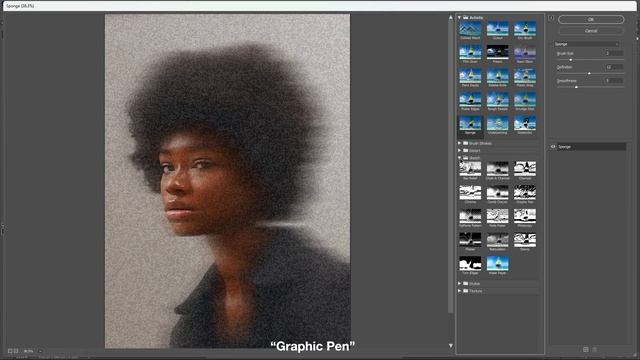Pick the Charcoal sketch filter

coord(525,170)
